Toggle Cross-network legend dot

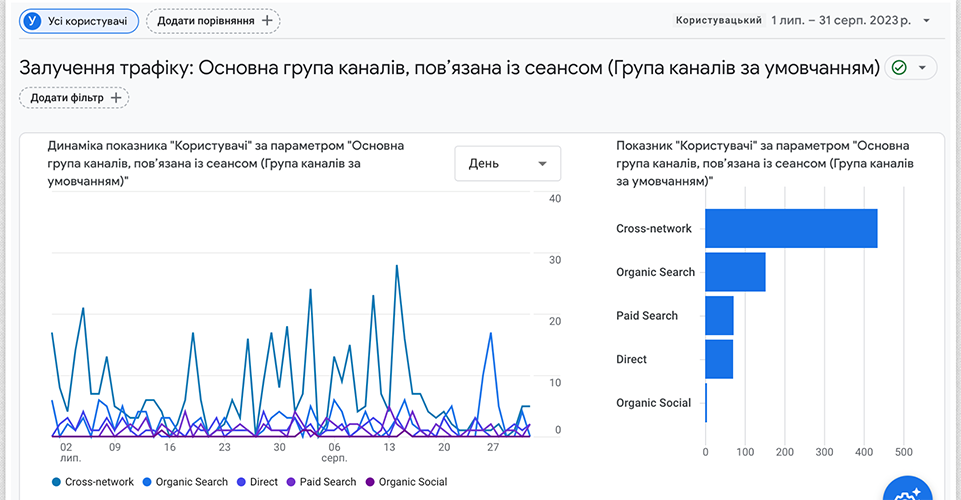(x=56, y=482)
